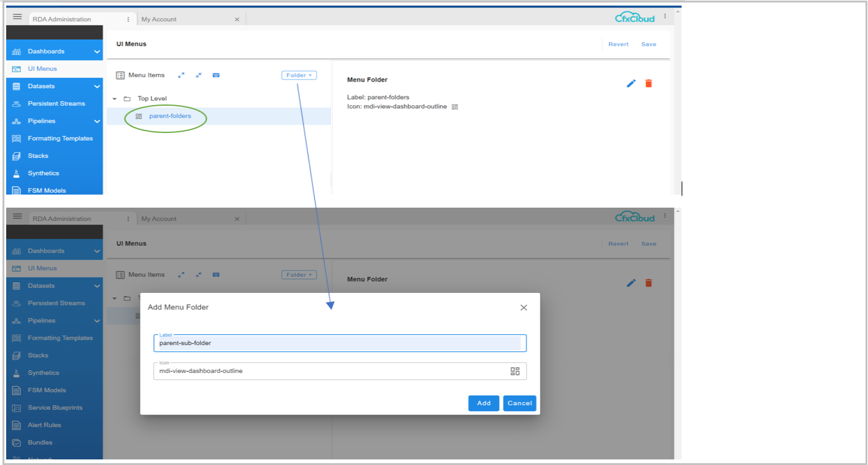Screen dimensions: 868x465
Task: Switch to My Account tab in top screenshot
Action: click(x=159, y=19)
